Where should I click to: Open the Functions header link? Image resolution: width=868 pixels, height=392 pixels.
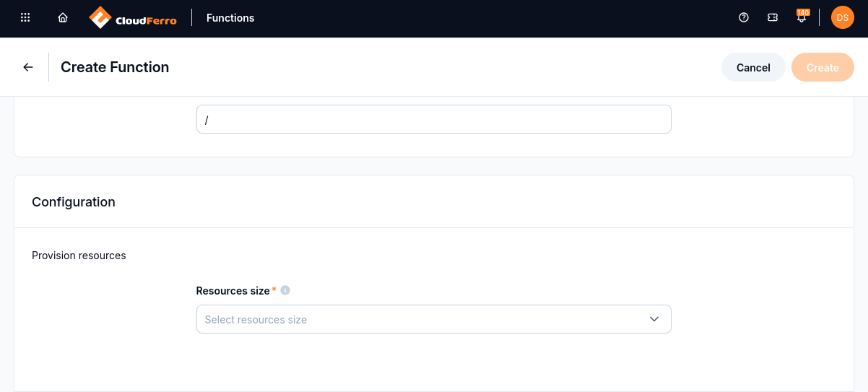[x=230, y=18]
